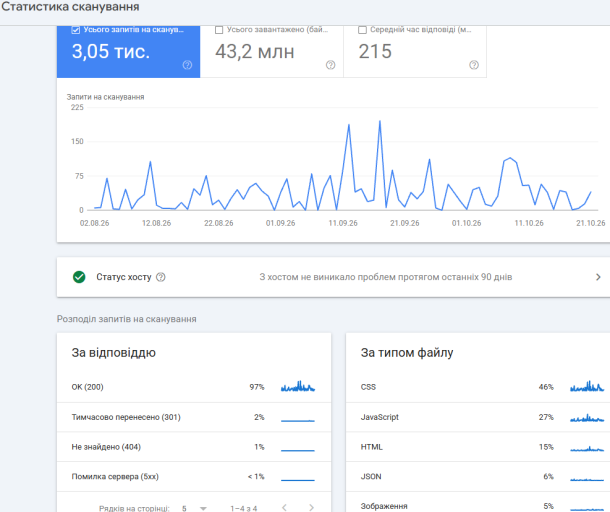Select the 3,05 тис. total requests card

pyautogui.click(x=128, y=52)
